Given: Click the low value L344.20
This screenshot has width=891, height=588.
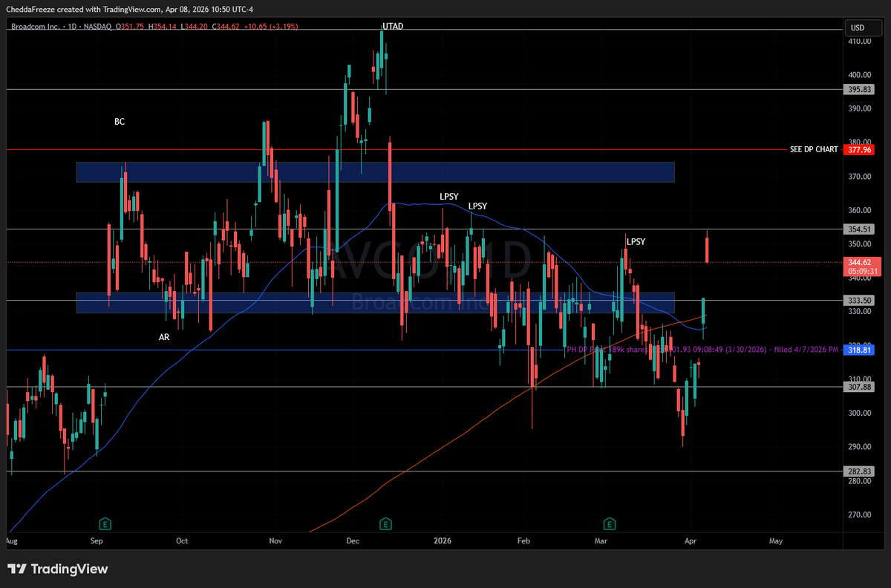Looking at the screenshot, I should [x=194, y=27].
